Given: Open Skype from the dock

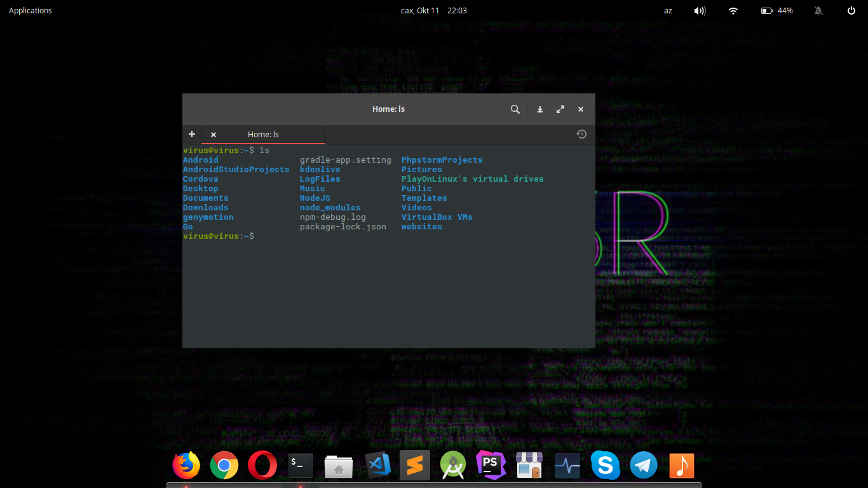Looking at the screenshot, I should pos(605,466).
